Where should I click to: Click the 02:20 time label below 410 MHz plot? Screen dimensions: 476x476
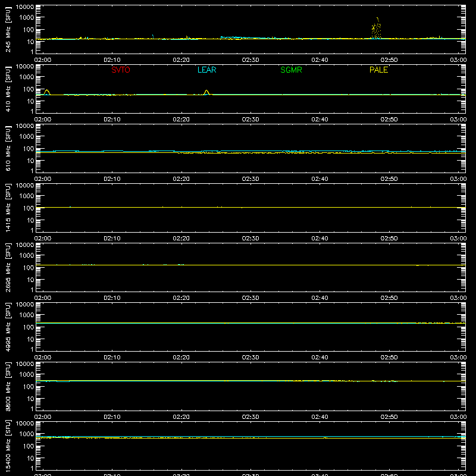[x=181, y=120]
